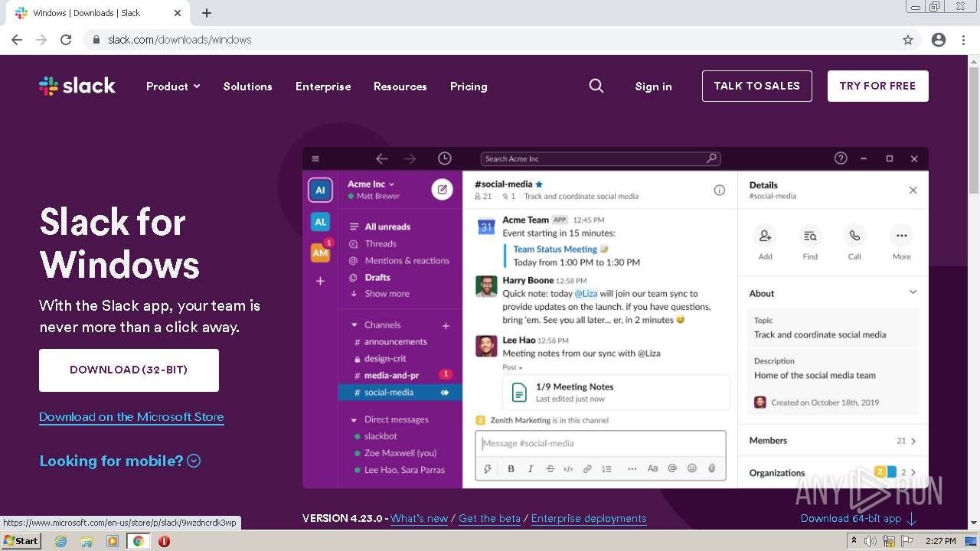This screenshot has width=980, height=551.
Task: Open Chrome three-dot menu
Action: 964,40
